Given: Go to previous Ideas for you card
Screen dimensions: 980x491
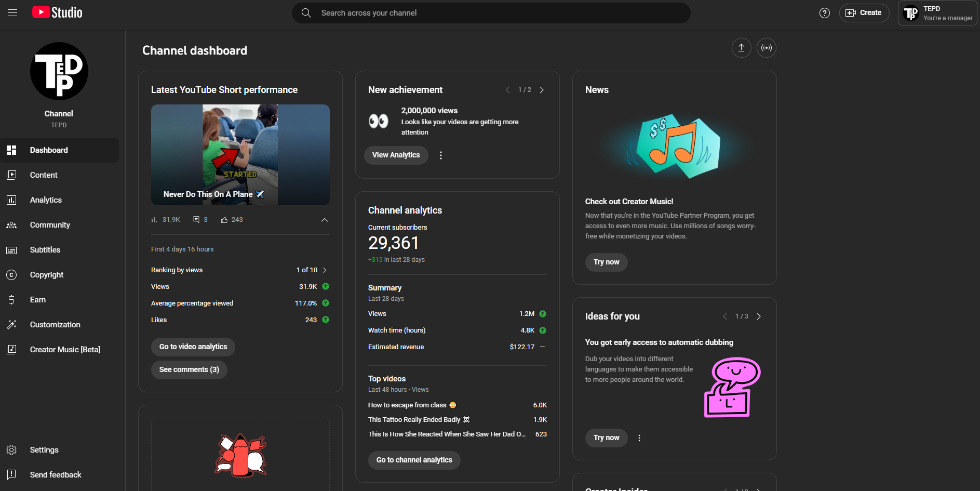Looking at the screenshot, I should [x=725, y=316].
